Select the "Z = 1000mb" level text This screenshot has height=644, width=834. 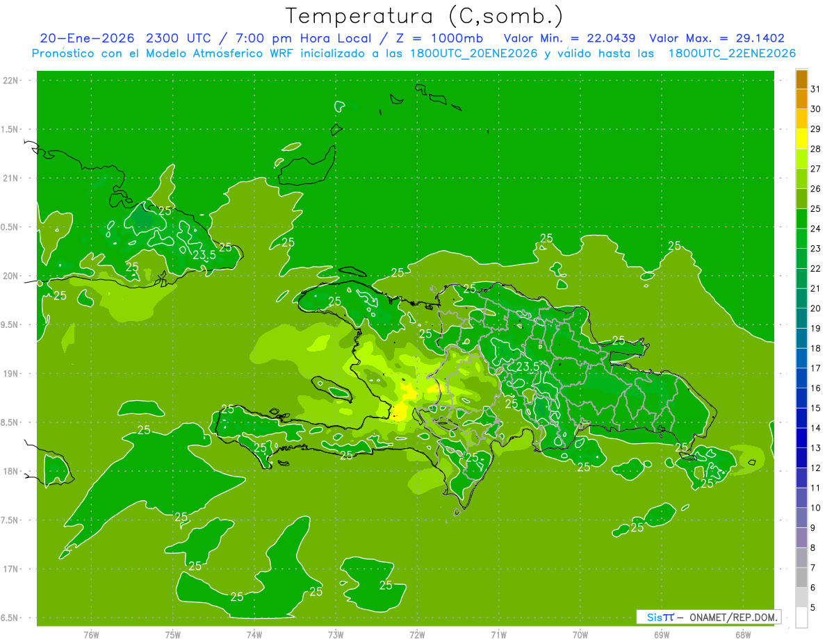440,38
